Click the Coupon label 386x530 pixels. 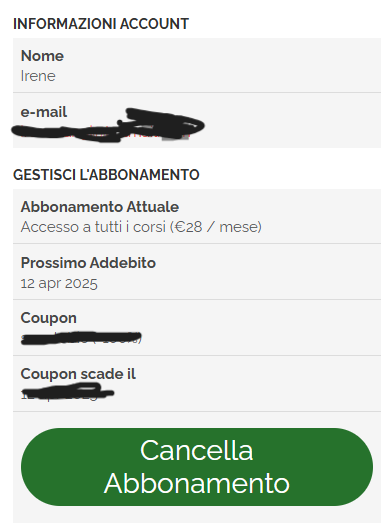[49, 318]
